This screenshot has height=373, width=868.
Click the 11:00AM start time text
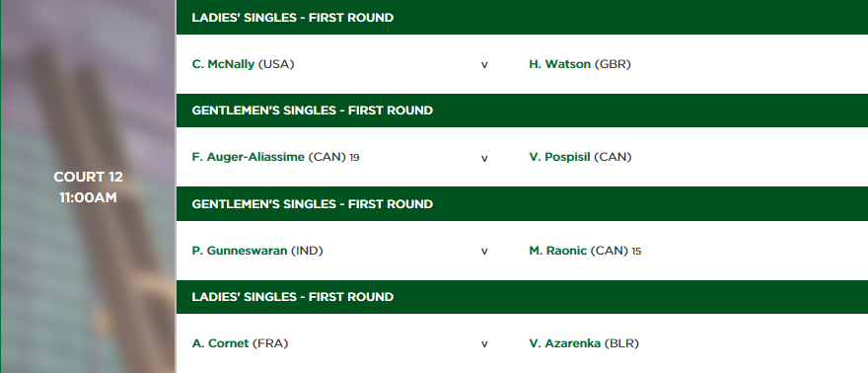[88, 197]
